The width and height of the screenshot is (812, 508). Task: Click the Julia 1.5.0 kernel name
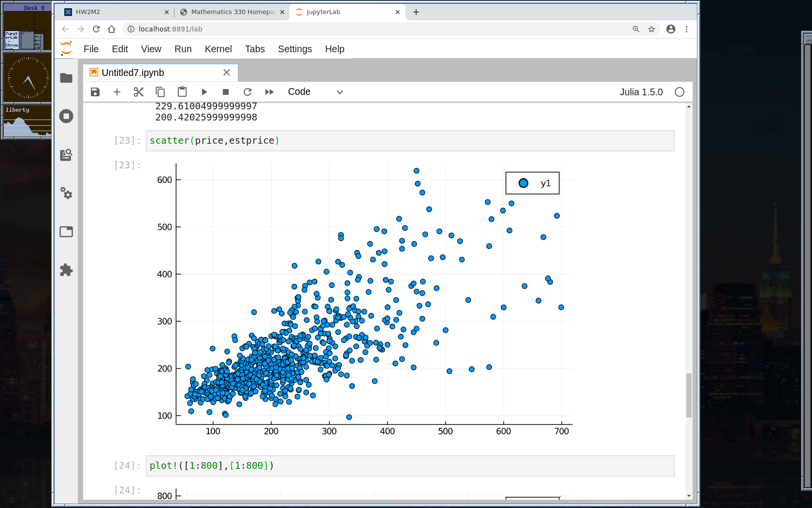click(641, 92)
